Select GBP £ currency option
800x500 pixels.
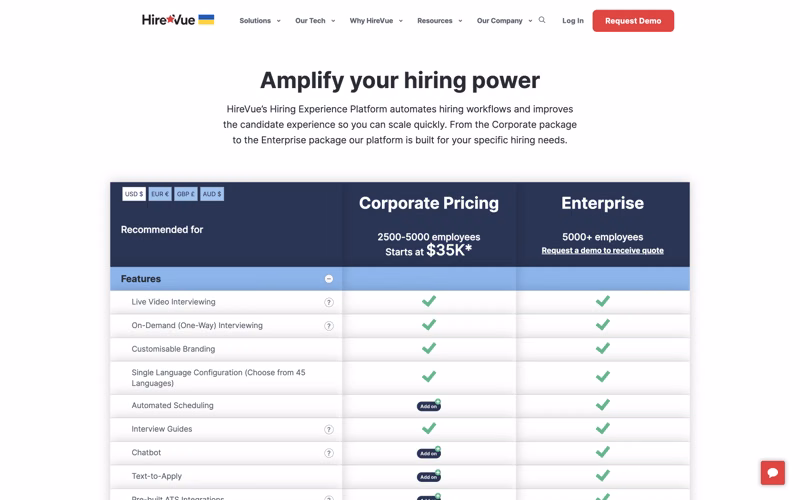186,194
